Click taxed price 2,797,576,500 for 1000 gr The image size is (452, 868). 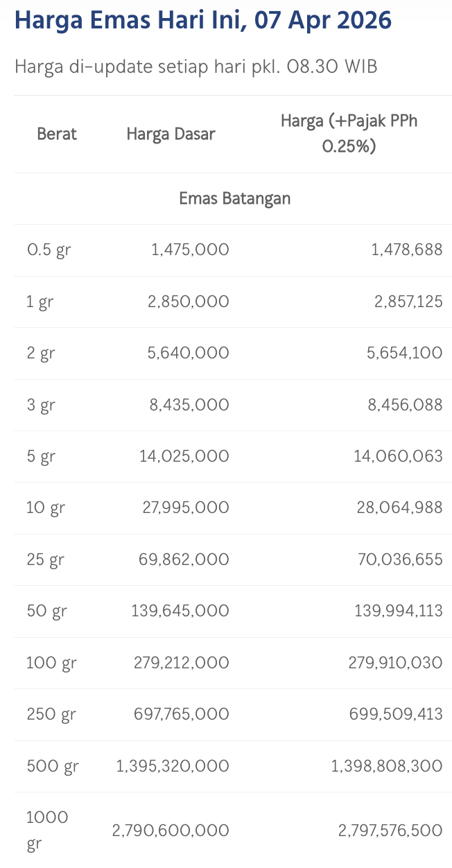390,830
